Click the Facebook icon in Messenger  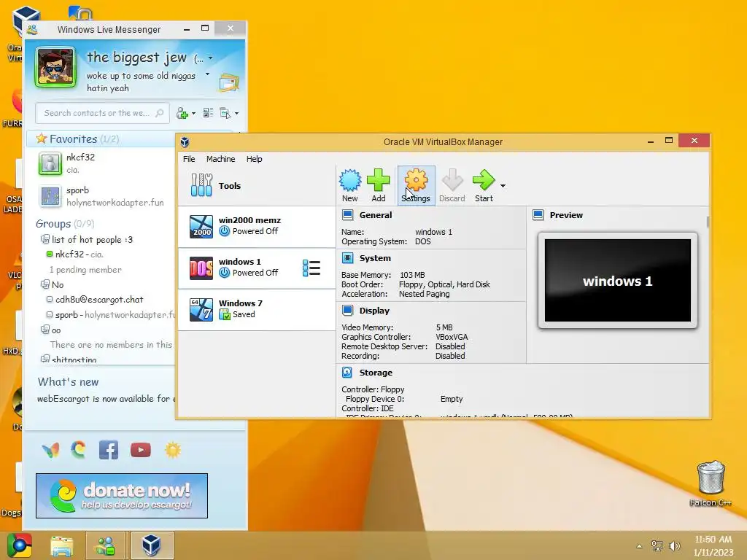pyautogui.click(x=109, y=449)
